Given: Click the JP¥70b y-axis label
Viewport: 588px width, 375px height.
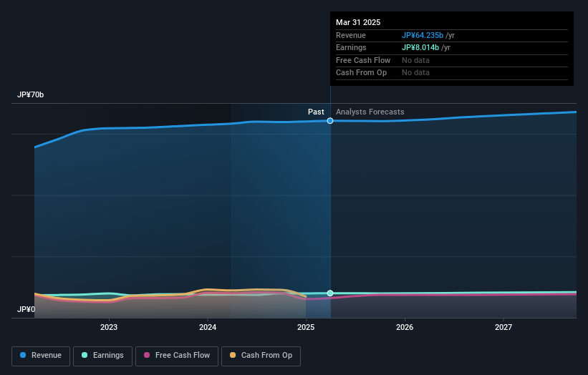Looking at the screenshot, I should 30,94.
